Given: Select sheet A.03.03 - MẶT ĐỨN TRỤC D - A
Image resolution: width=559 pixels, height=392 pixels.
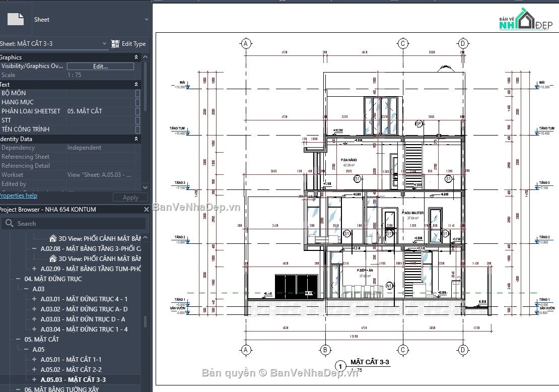Looking at the screenshot, I should pos(83,319).
